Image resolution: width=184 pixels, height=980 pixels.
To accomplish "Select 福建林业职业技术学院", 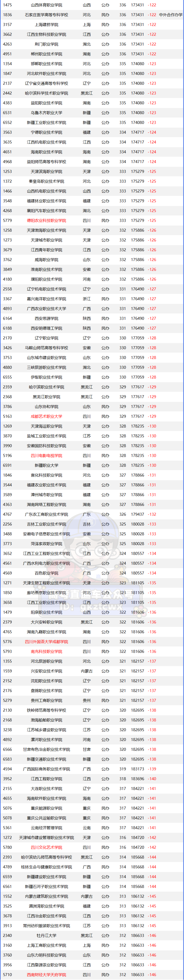I will 47,201.
